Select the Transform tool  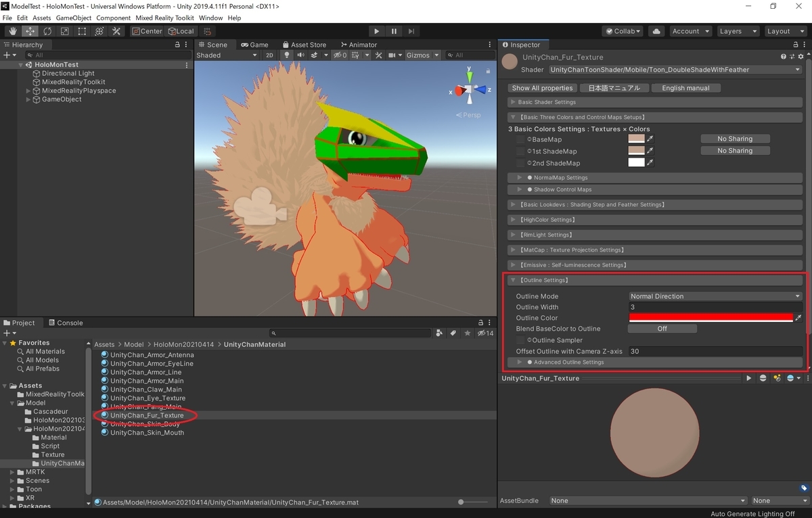pos(99,31)
